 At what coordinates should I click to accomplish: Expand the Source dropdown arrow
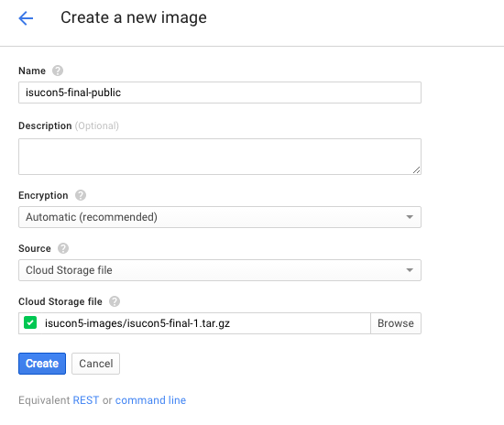coord(410,270)
